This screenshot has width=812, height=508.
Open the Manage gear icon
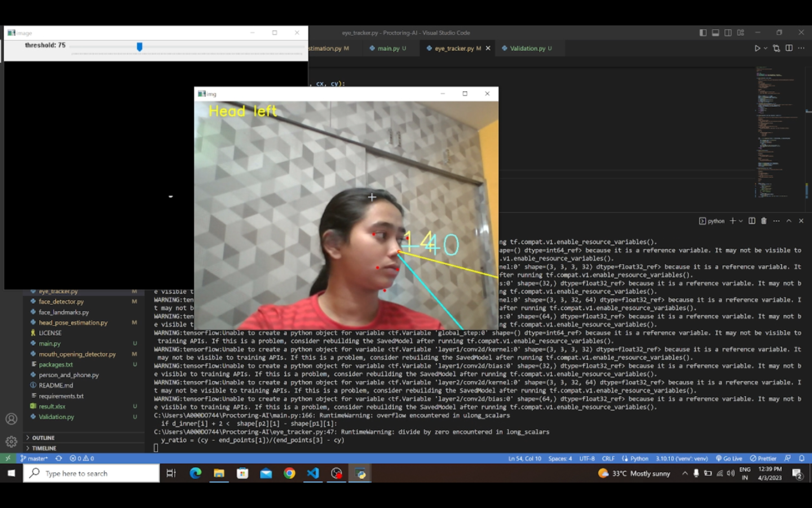pos(11,441)
